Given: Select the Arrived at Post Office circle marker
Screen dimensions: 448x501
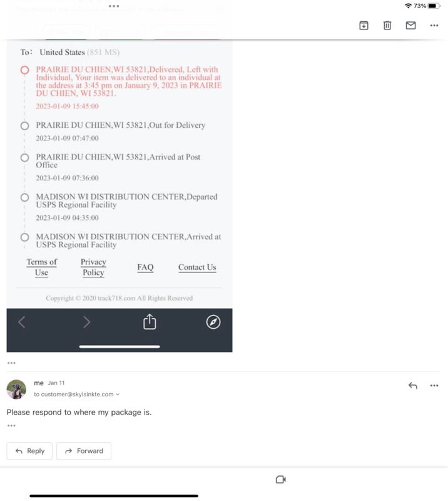Looking at the screenshot, I should 24,158.
